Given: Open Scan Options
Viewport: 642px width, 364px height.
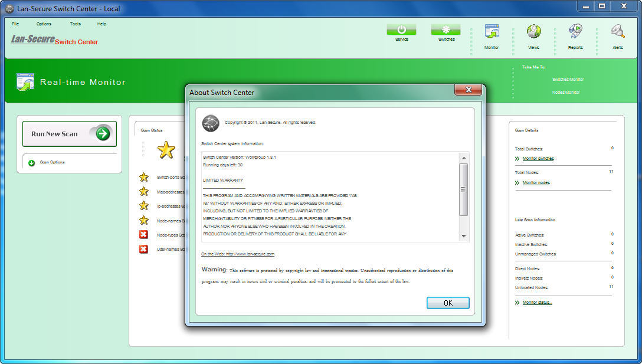Looking at the screenshot, I should (52, 163).
